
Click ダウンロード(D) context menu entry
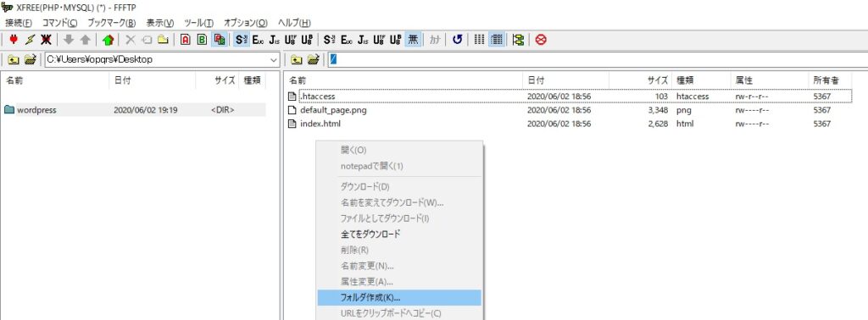point(399,187)
